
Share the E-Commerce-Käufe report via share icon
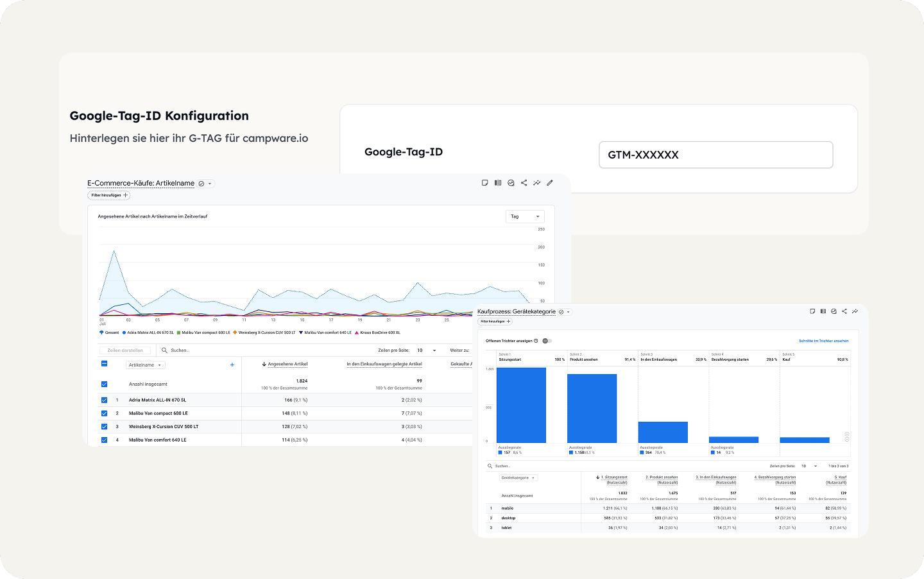(524, 183)
